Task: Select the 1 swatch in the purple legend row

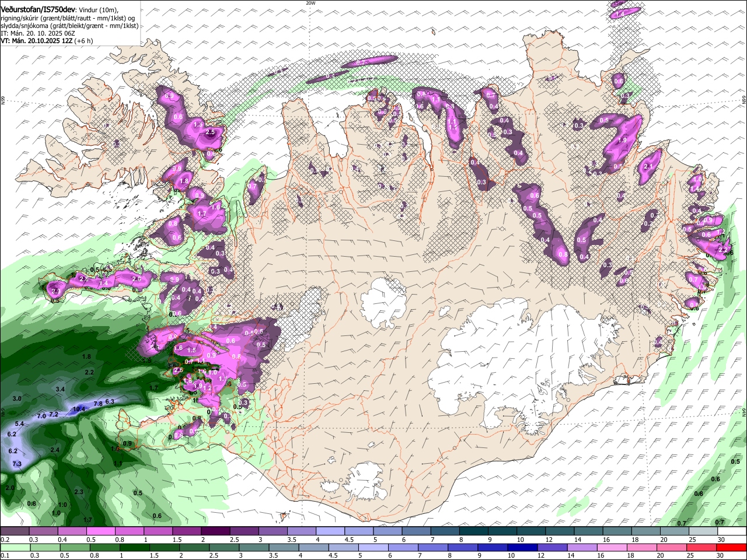Action: click(x=158, y=531)
